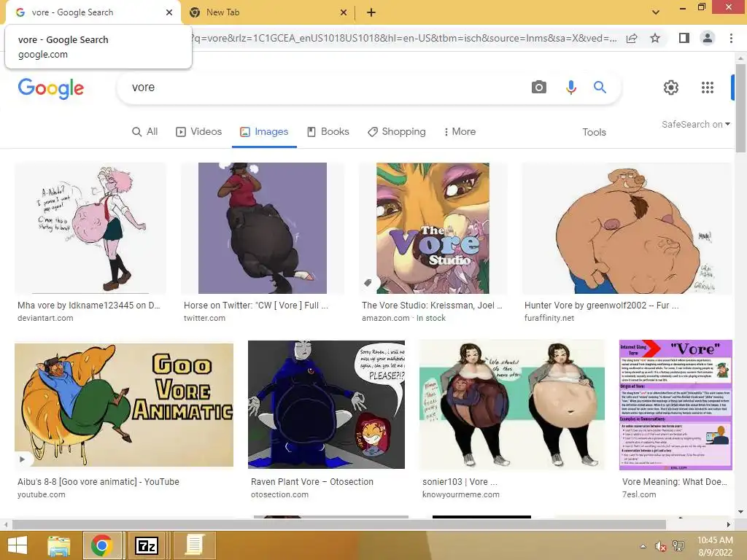
Task: Open Raven Plant Vore Otosection link
Action: point(312,481)
